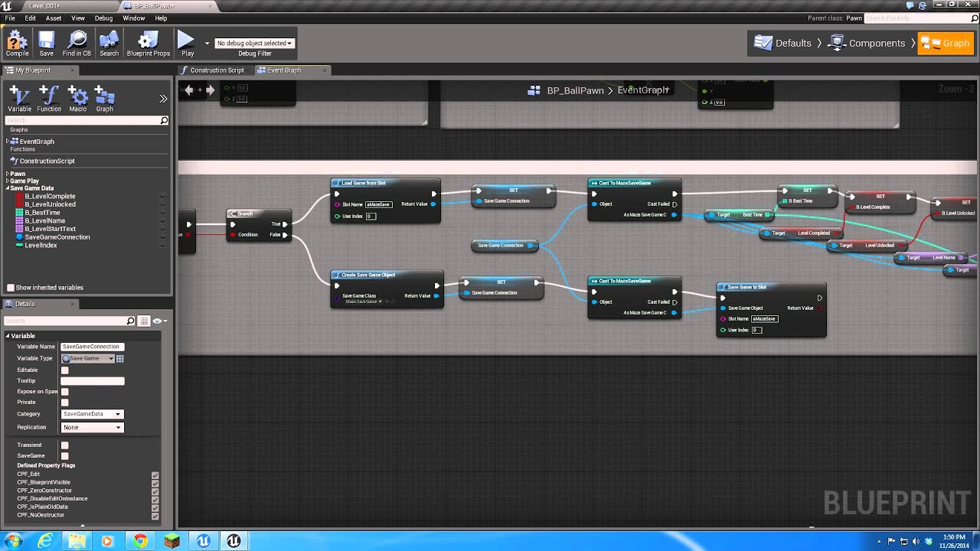Navigate forward in the graph editor
Image resolution: width=980 pixels, height=551 pixels.
(211, 90)
